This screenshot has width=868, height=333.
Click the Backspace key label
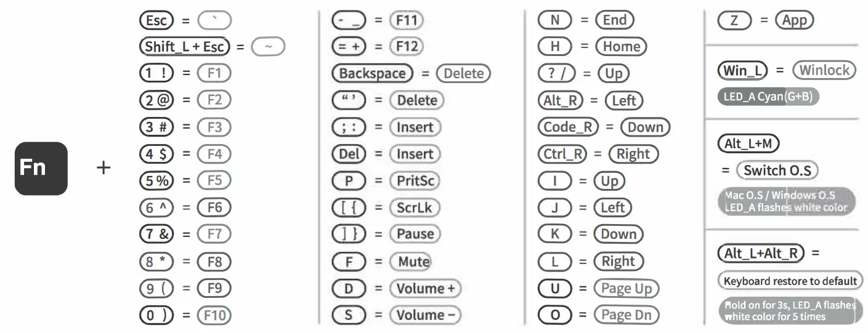click(x=372, y=74)
